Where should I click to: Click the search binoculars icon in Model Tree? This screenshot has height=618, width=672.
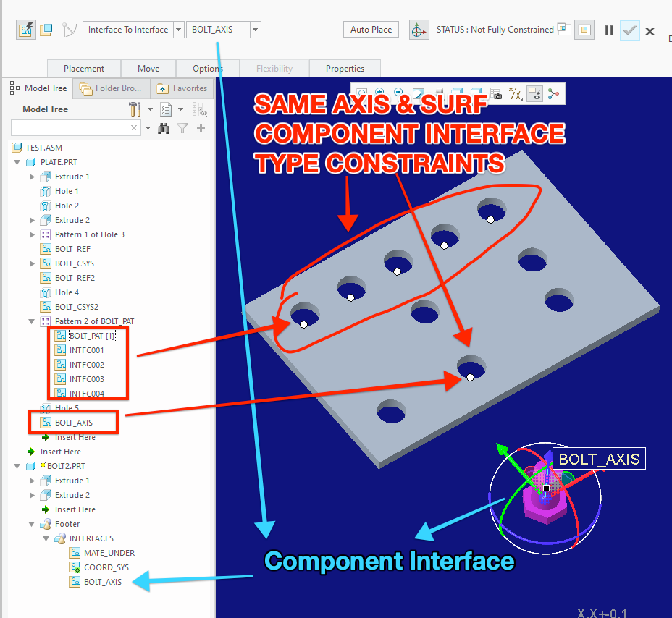point(164,128)
